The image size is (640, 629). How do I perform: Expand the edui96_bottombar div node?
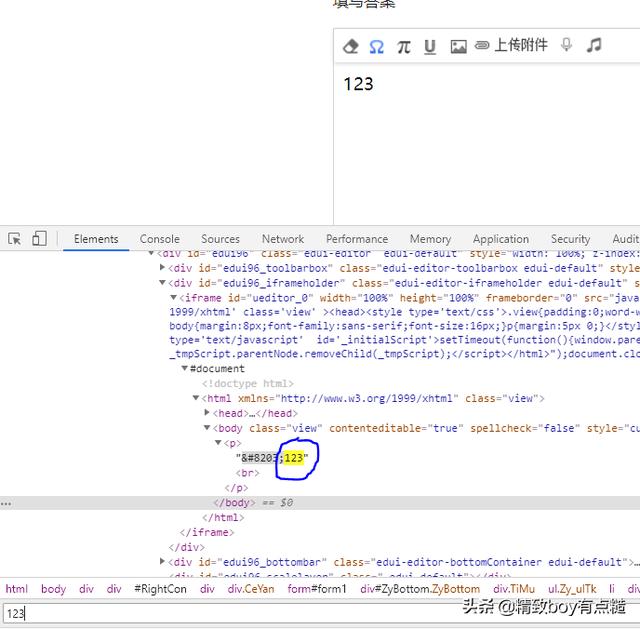pos(162,562)
